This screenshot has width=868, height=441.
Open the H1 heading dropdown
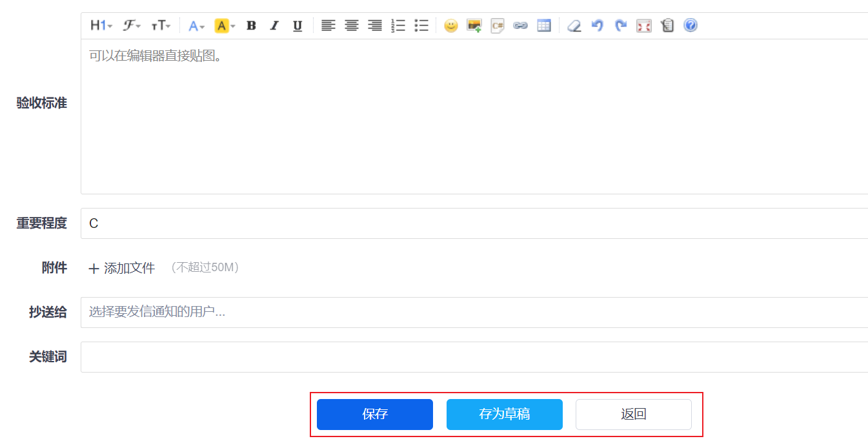click(x=101, y=26)
